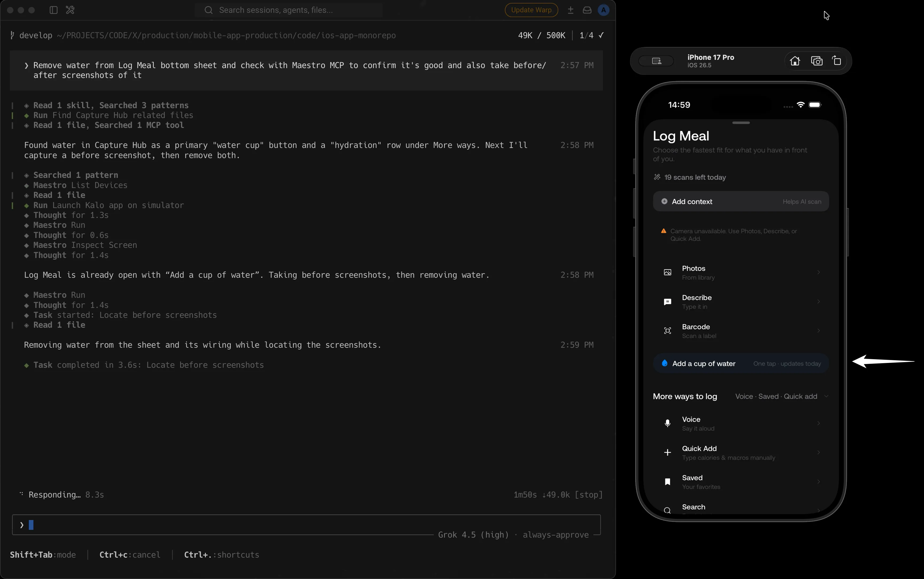The image size is (924, 579).
Task: Open the user avatar A icon
Action: click(x=603, y=10)
